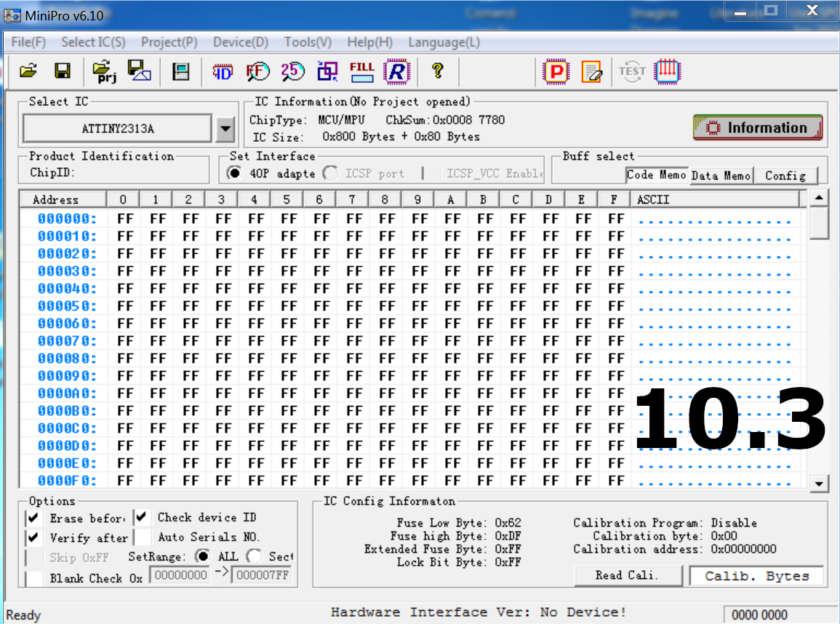This screenshot has height=624, width=840.
Task: Open the Select IC dropdown arrow
Action: click(225, 129)
